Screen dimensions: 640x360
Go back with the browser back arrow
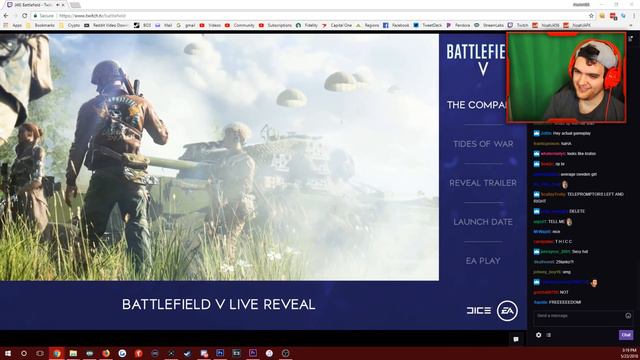coord(6,16)
